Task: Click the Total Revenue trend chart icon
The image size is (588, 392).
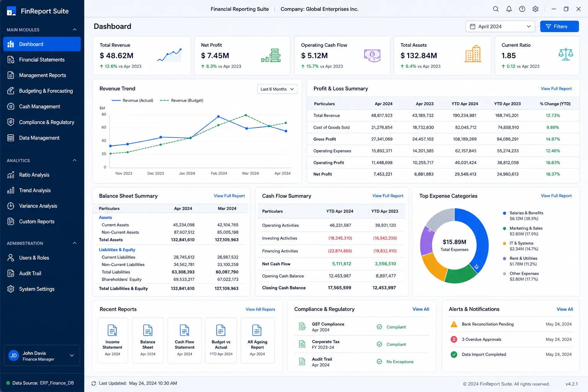Action: click(170, 56)
